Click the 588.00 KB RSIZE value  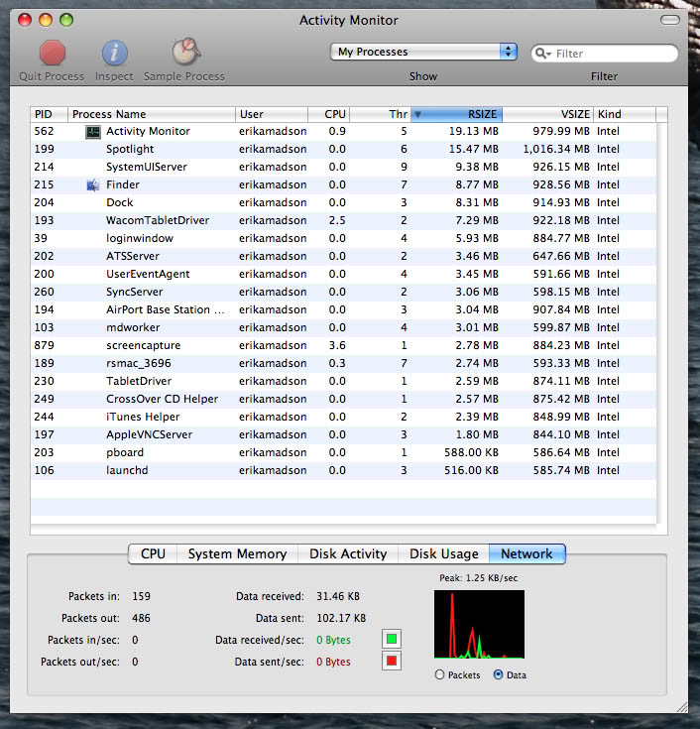tap(471, 452)
